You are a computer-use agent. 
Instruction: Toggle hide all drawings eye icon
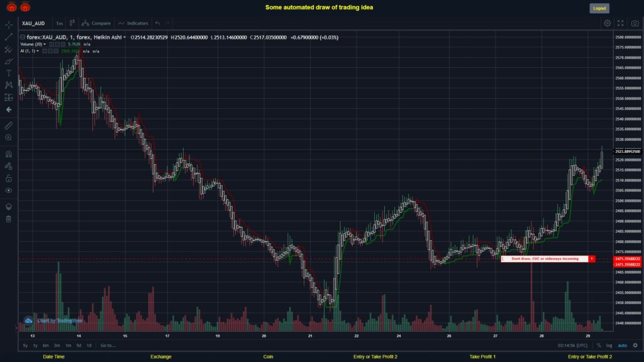(x=9, y=190)
